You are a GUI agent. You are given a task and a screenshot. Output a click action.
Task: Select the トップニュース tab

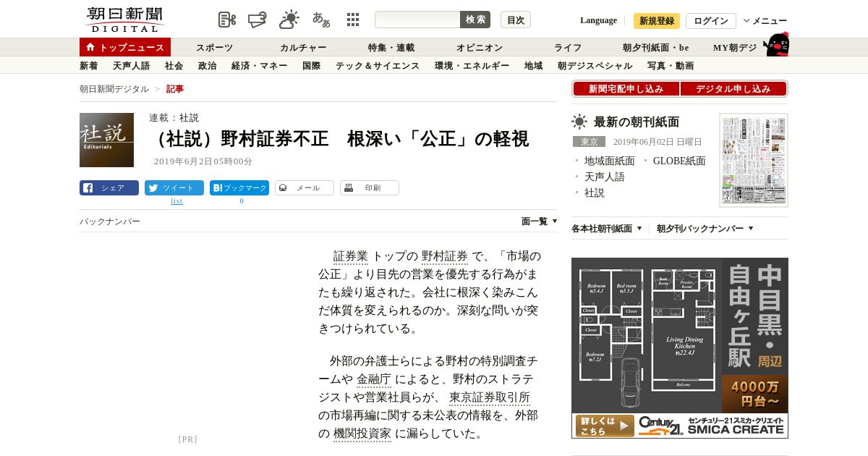point(125,47)
